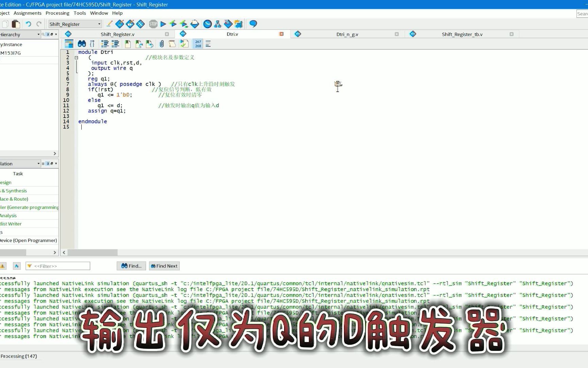The width and height of the screenshot is (588, 368).
Task: Click the Search field at top right
Action: click(582, 14)
